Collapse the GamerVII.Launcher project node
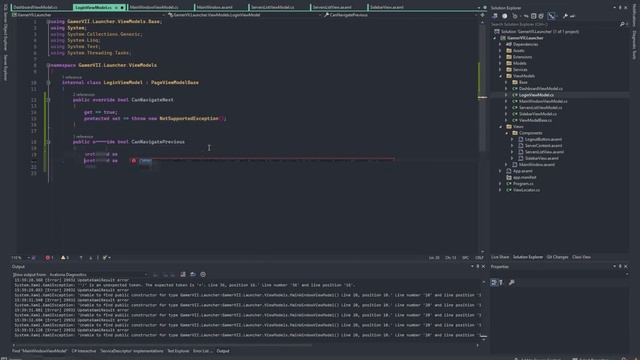This screenshot has width=640, height=360. click(x=495, y=38)
